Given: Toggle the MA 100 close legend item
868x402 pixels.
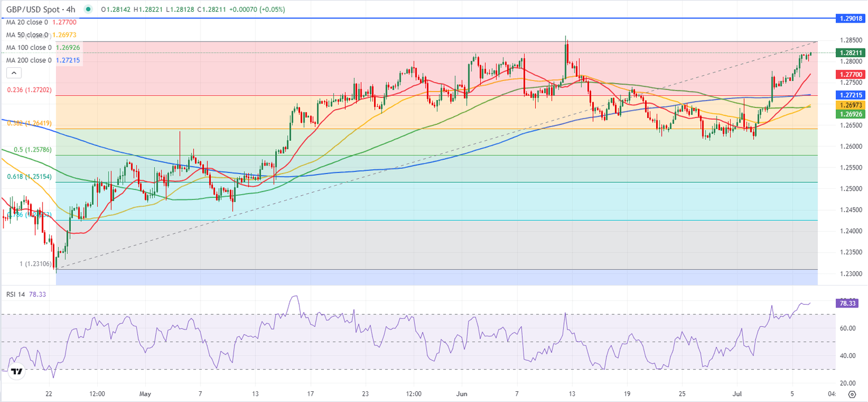Looking at the screenshot, I should (x=28, y=47).
